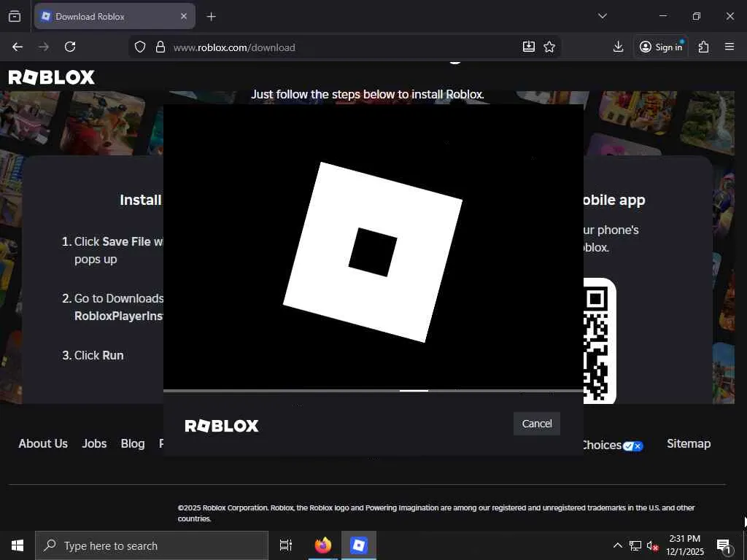Open the Jobs footer link
This screenshot has height=560, width=747.
(x=94, y=443)
